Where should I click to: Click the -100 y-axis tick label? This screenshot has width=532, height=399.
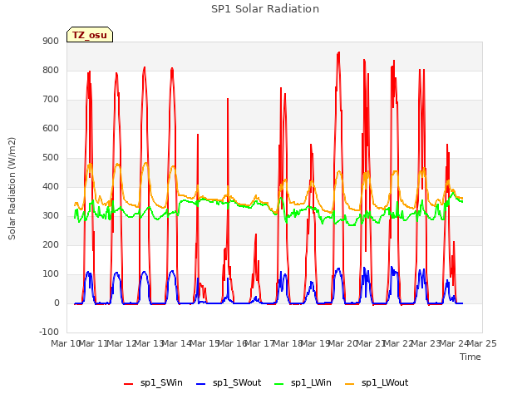click(x=49, y=332)
